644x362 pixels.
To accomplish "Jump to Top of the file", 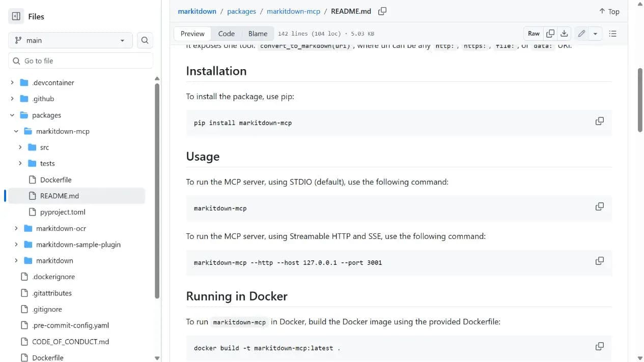I will coord(609,11).
